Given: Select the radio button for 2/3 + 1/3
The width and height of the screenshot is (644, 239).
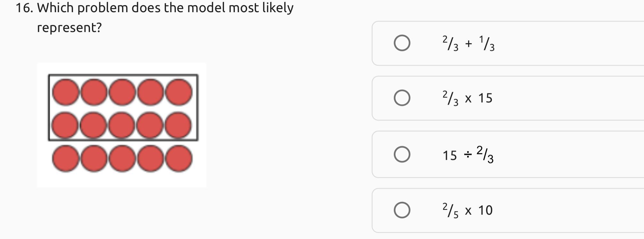Looking at the screenshot, I should coord(402,43).
